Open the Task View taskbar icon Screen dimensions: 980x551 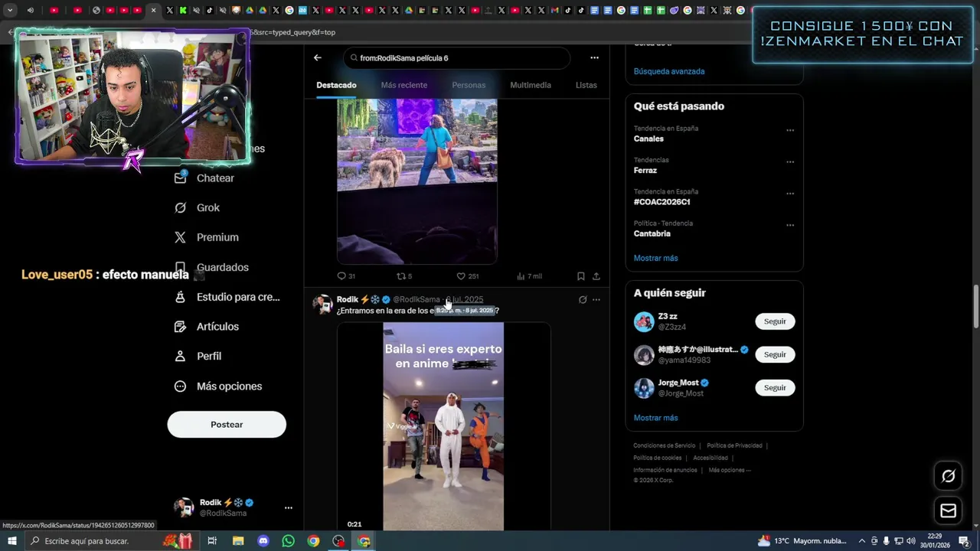(212, 541)
